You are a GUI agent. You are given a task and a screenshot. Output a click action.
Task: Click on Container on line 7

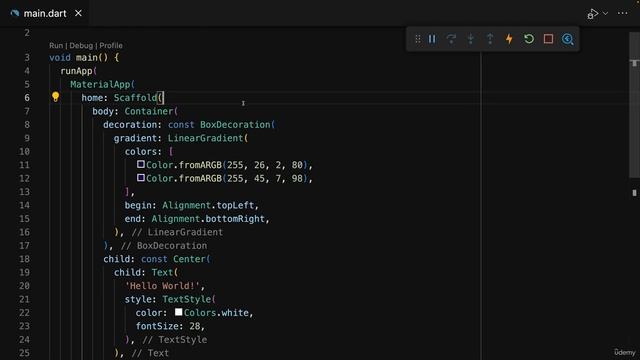click(149, 111)
